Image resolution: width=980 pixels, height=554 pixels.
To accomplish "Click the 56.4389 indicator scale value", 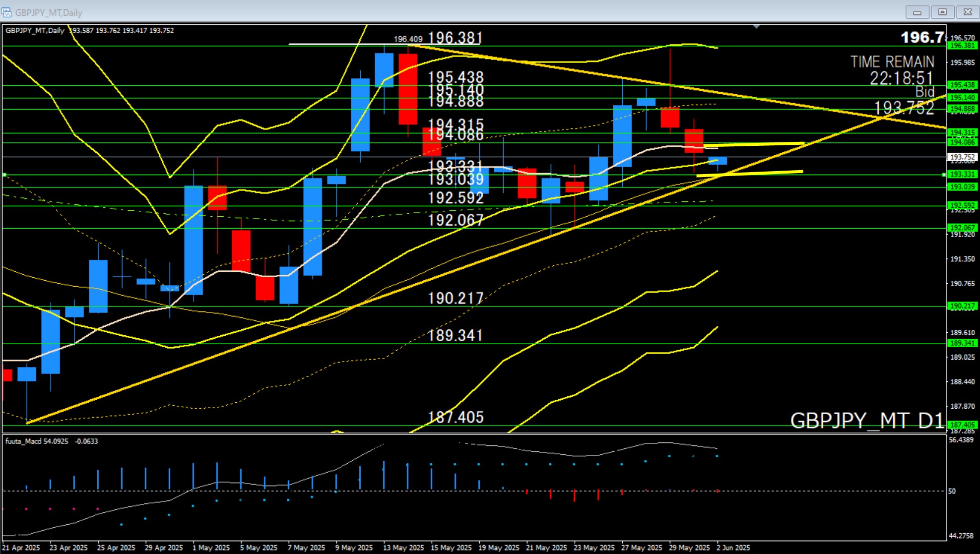I will (961, 440).
